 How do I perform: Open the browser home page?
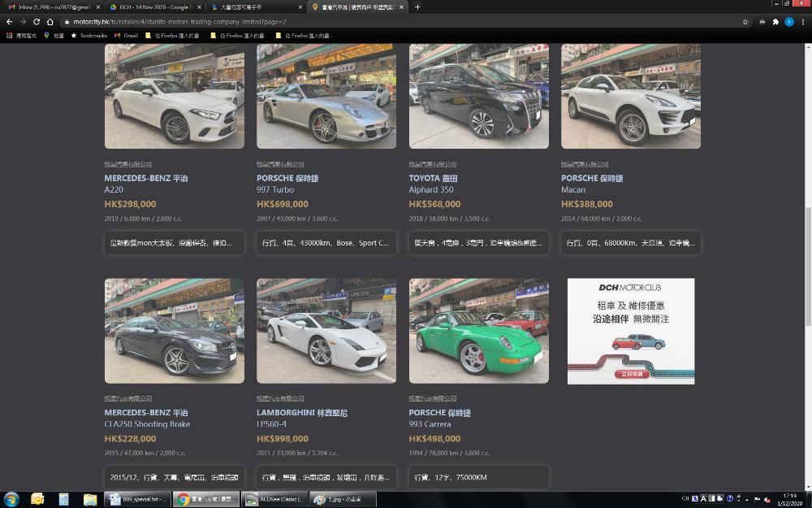(x=50, y=22)
